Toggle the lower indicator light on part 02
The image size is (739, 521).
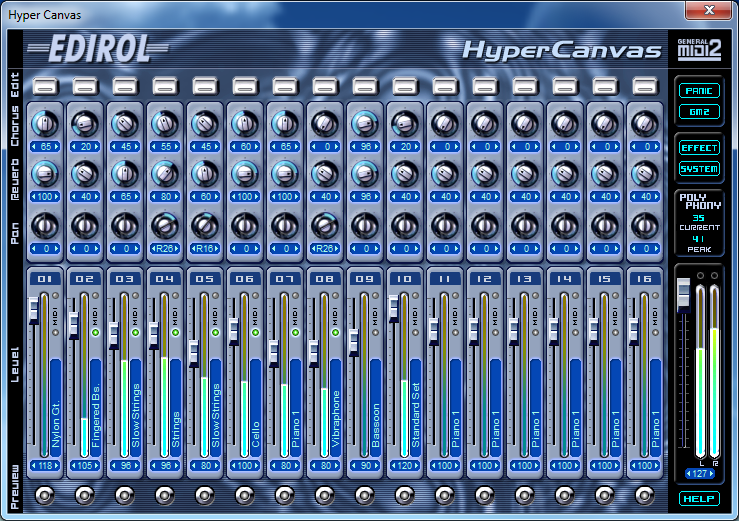pos(96,333)
